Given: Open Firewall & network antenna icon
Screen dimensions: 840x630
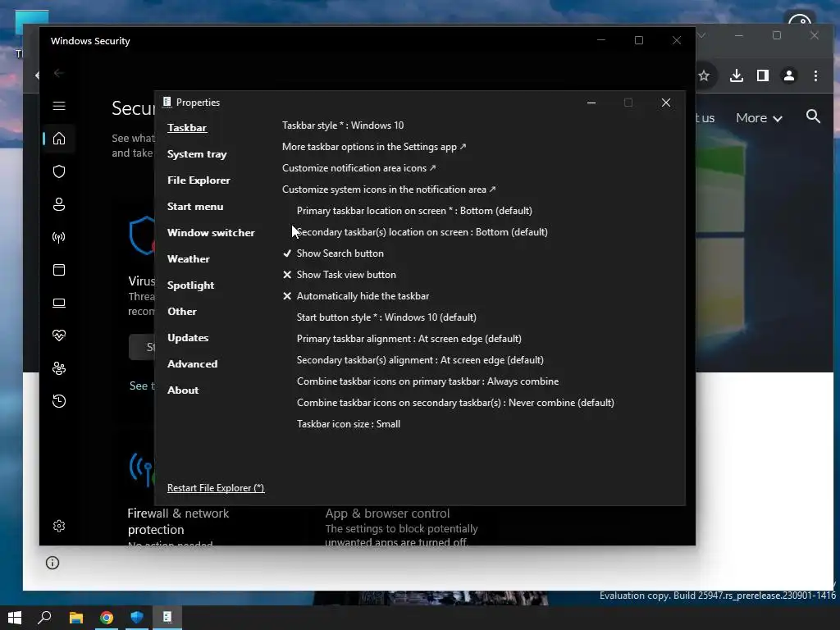Looking at the screenshot, I should pos(59,237).
